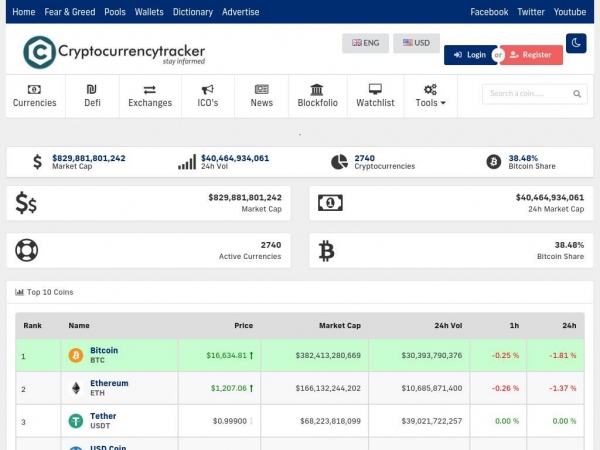
Task: Click Bitcoin 24h change -1.81 %
Action: tap(562, 355)
